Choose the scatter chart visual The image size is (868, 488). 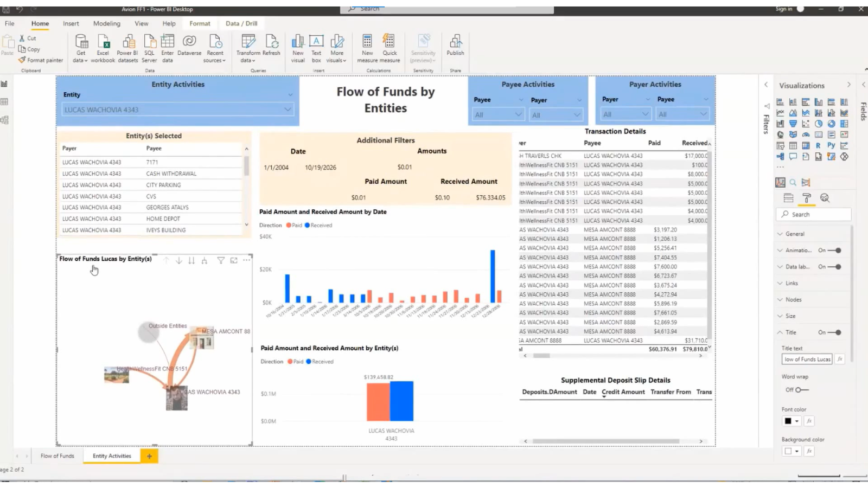click(x=806, y=124)
